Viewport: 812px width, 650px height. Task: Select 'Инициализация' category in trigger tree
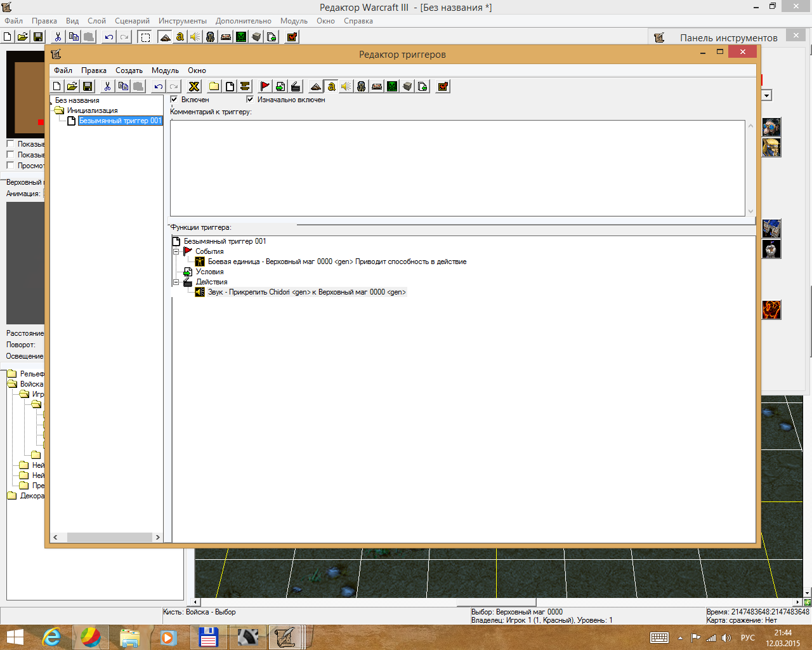point(93,110)
